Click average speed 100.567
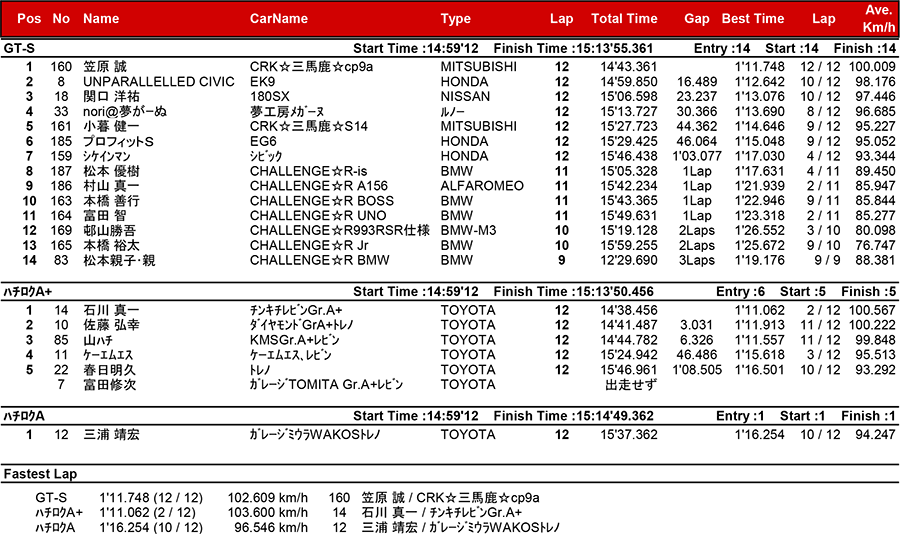This screenshot has width=900, height=534. (872, 310)
